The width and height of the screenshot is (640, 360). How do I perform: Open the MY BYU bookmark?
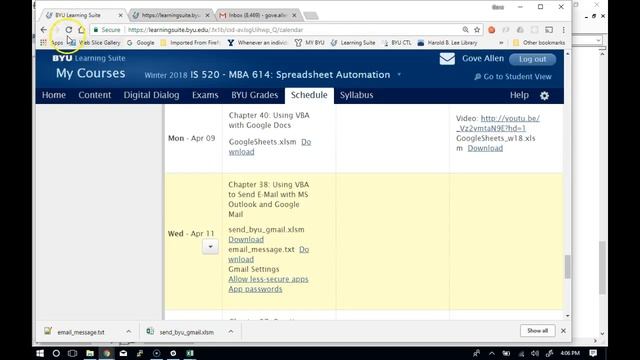310,42
